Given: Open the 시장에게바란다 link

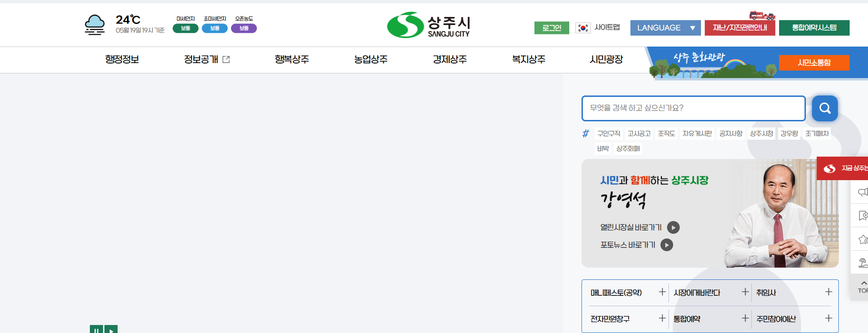Looking at the screenshot, I should coord(697,293).
